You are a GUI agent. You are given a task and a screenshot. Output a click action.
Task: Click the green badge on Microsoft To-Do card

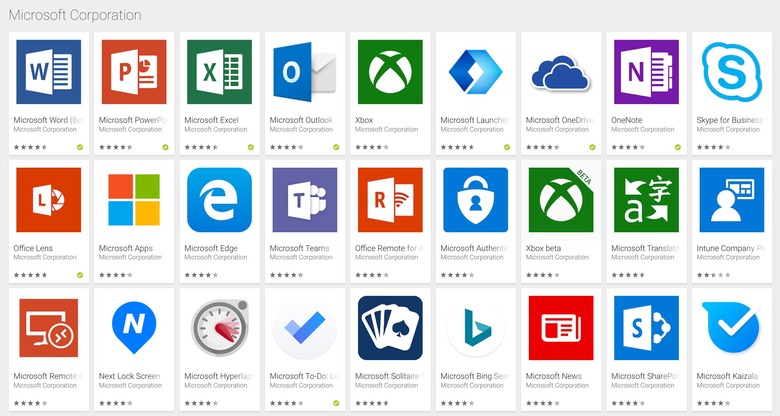pyautogui.click(x=336, y=403)
